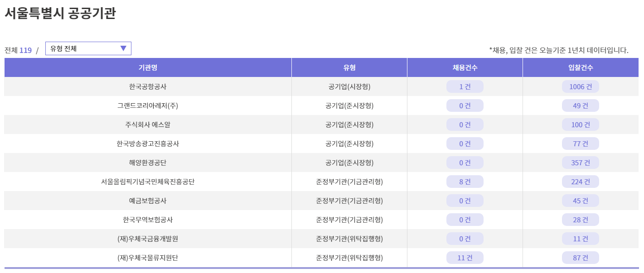The width and height of the screenshot is (644, 273).
Task: View 한국공항공사 1 건 recruitment count
Action: 465,86
